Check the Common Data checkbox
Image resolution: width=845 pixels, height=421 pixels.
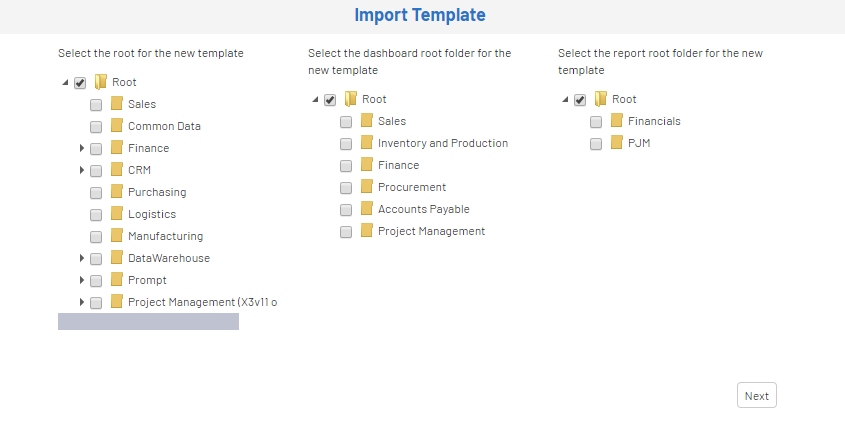(x=96, y=127)
